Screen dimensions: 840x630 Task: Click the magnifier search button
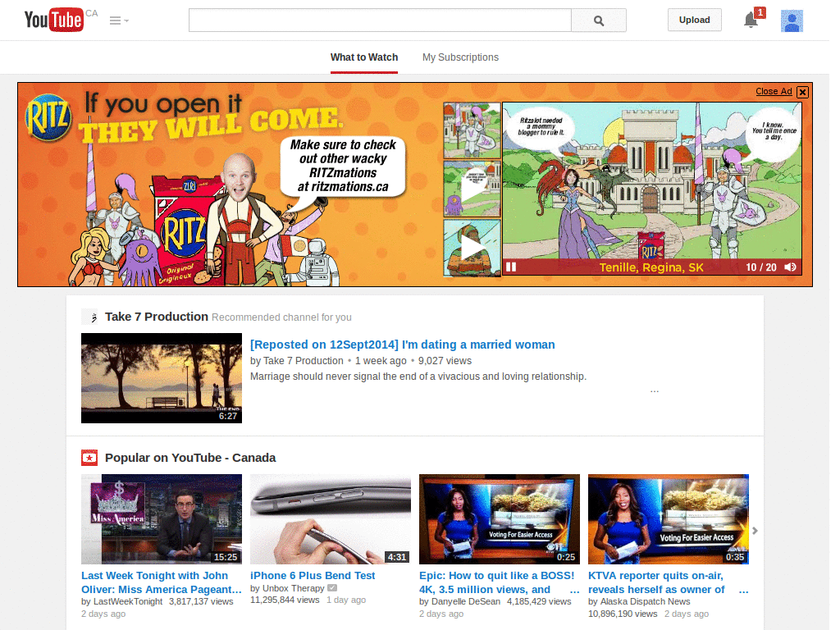point(598,21)
